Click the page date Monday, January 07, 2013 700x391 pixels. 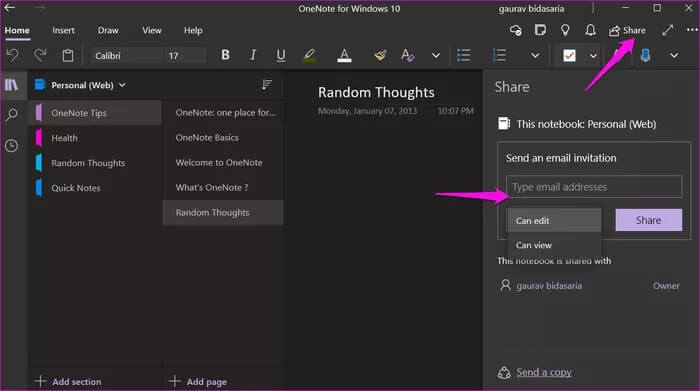coord(367,111)
